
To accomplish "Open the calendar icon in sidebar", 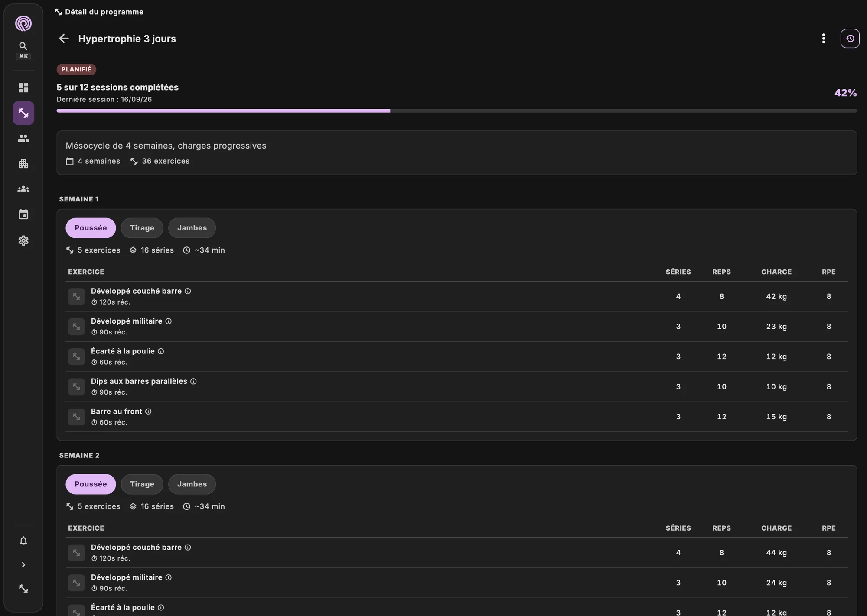I will (x=23, y=214).
